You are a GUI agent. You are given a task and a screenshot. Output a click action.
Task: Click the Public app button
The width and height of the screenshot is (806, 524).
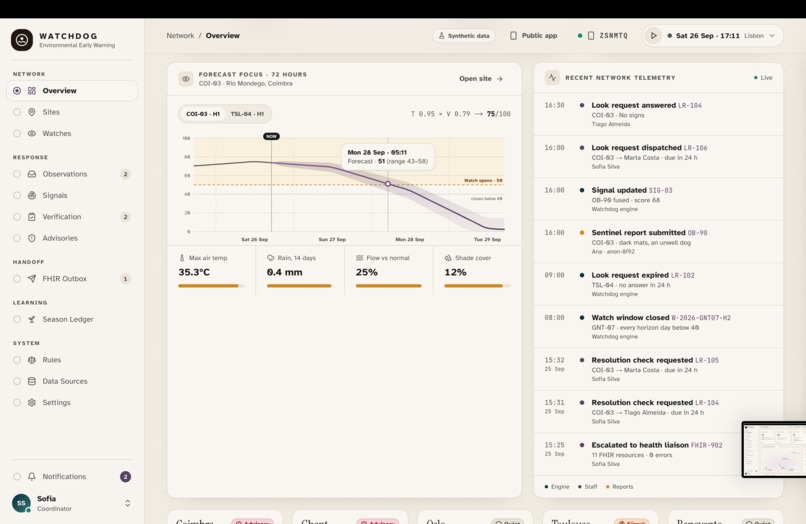click(533, 35)
